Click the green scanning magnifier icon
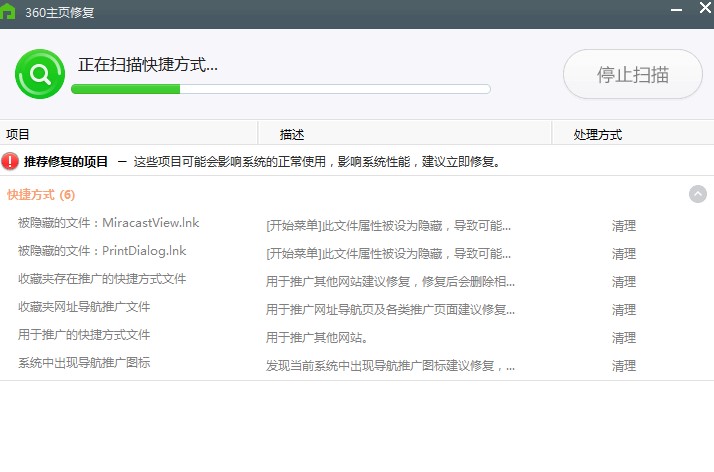The height and width of the screenshot is (472, 714). tap(40, 74)
